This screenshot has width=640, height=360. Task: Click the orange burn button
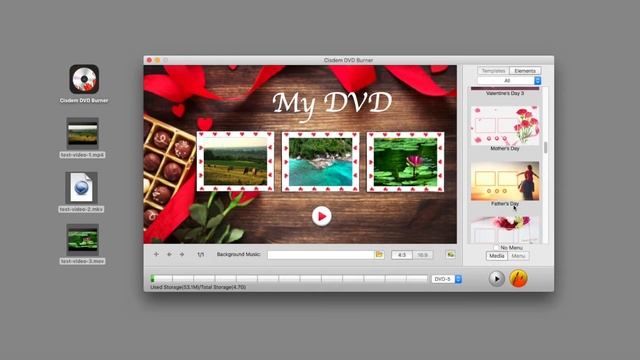coord(518,279)
